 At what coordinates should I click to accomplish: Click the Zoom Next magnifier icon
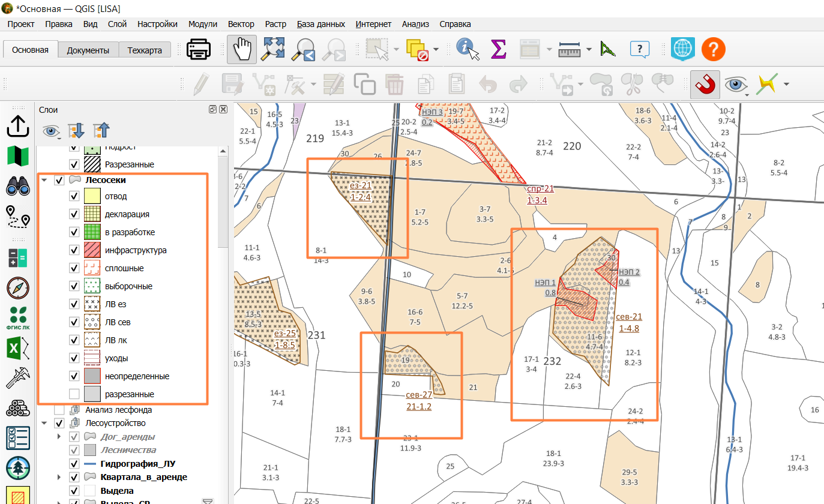pos(333,50)
